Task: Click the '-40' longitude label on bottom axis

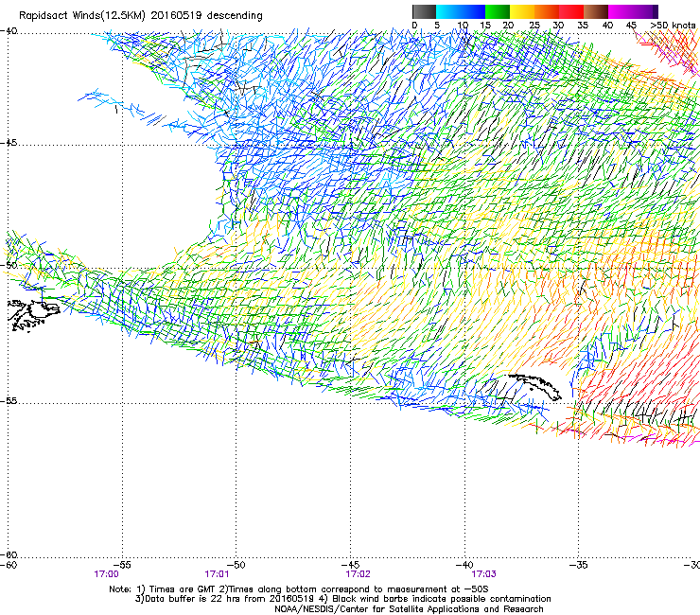Action: coord(464,565)
